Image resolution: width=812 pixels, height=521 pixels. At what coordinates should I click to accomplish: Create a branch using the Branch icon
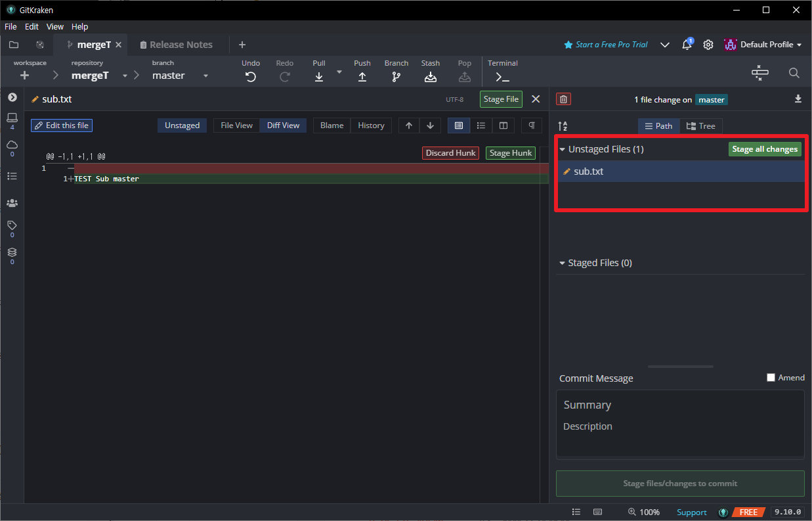coord(396,76)
